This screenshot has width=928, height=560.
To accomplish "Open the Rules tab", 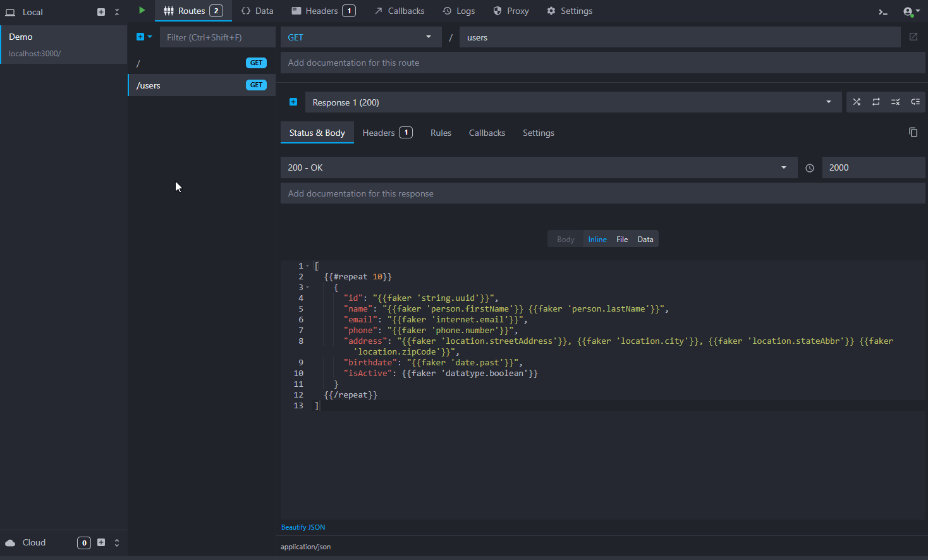I will (441, 133).
